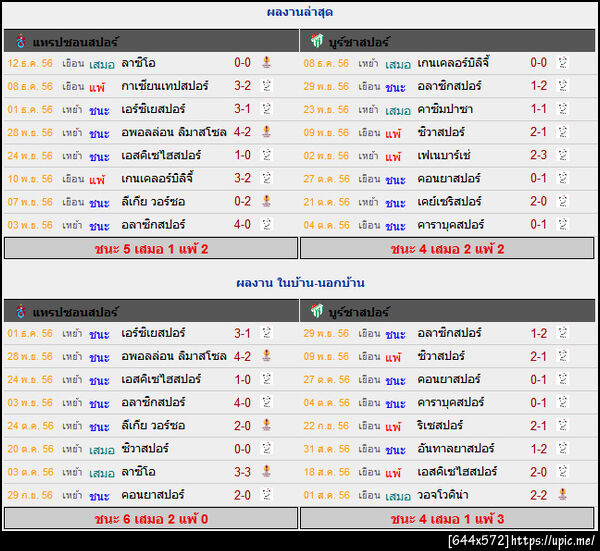Screen dimensions: 600x551
Task: Click the result แพ้ on the ริเซสปอร์ row
Action: [x=393, y=426]
